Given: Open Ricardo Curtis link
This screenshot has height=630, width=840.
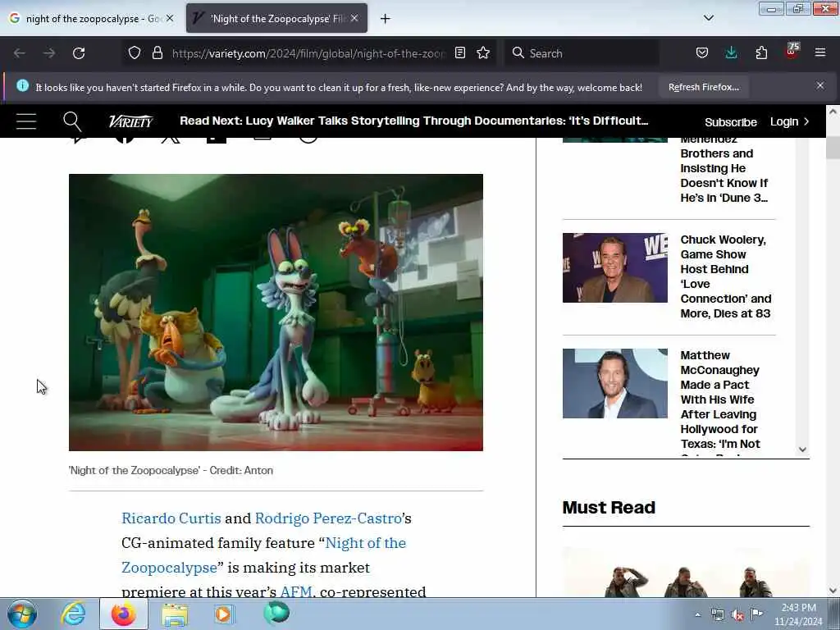Looking at the screenshot, I should click(x=171, y=518).
